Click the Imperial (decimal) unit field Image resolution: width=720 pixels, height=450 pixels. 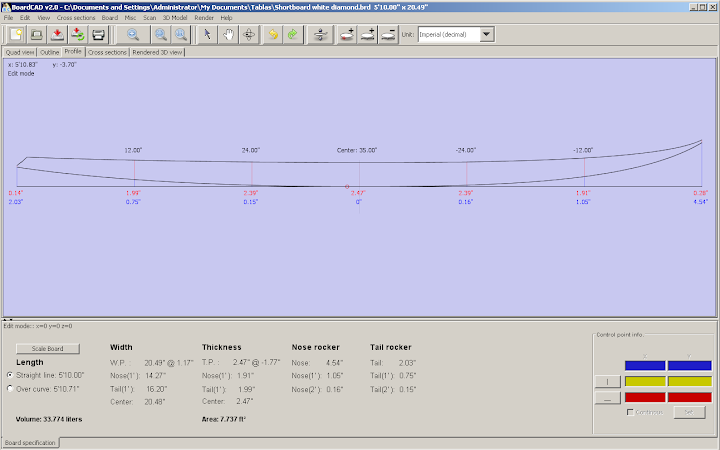[x=449, y=34]
